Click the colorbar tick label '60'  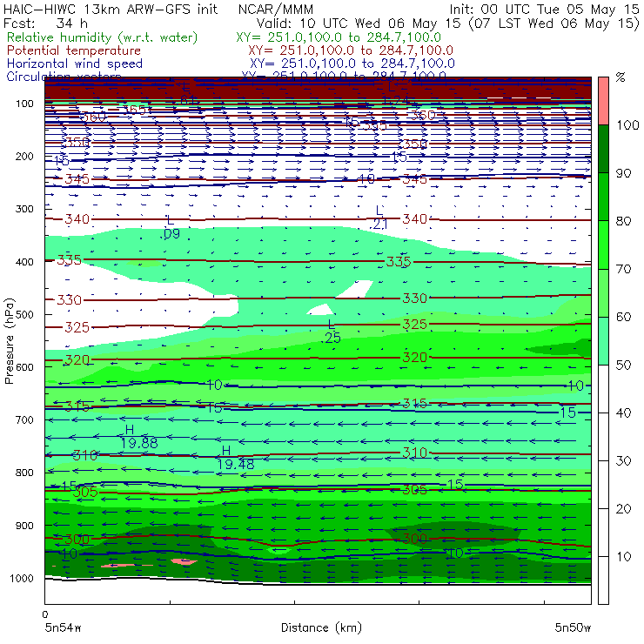pyautogui.click(x=623, y=317)
